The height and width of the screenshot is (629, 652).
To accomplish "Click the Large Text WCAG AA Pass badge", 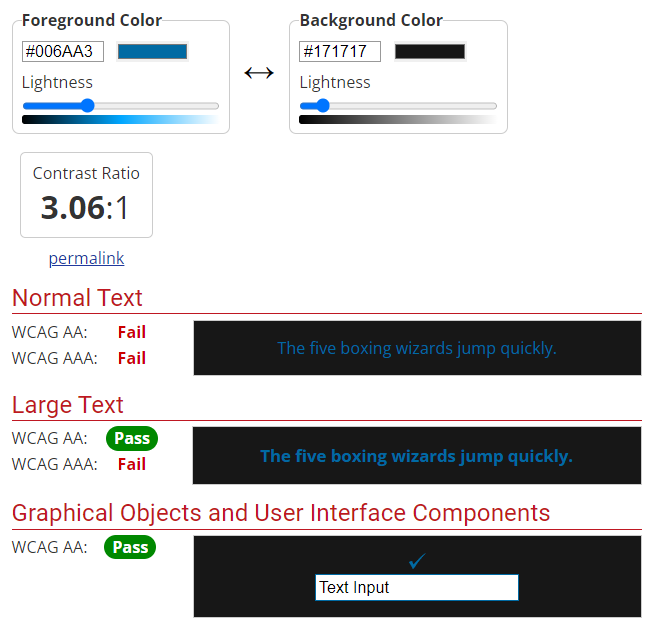I will 132,439.
